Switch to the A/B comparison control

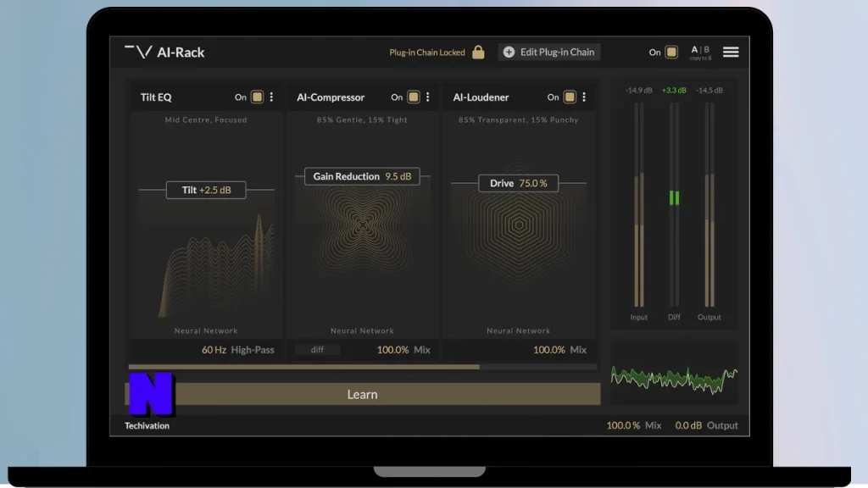click(700, 52)
